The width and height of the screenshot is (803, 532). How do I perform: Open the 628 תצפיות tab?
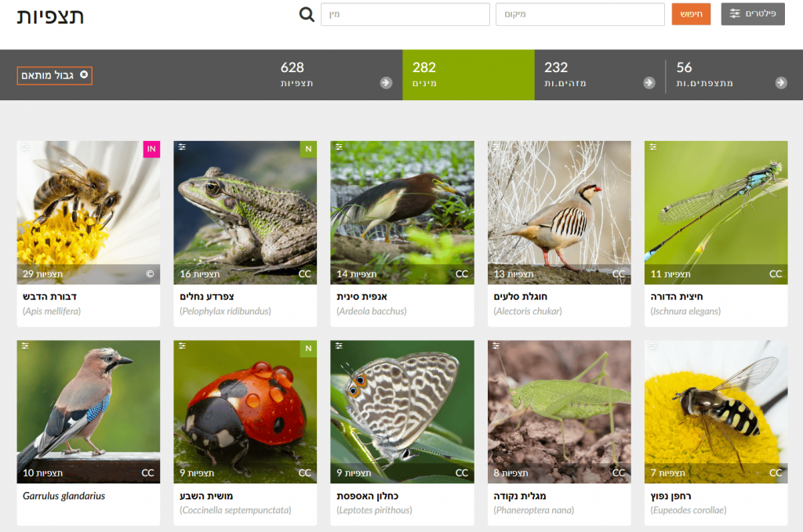[x=296, y=75]
